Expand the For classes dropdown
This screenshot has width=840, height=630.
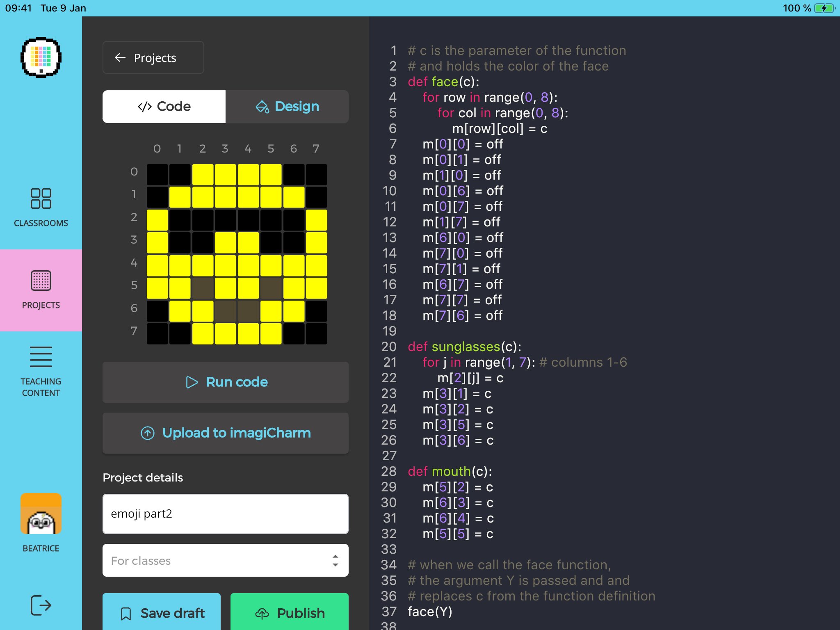click(226, 560)
